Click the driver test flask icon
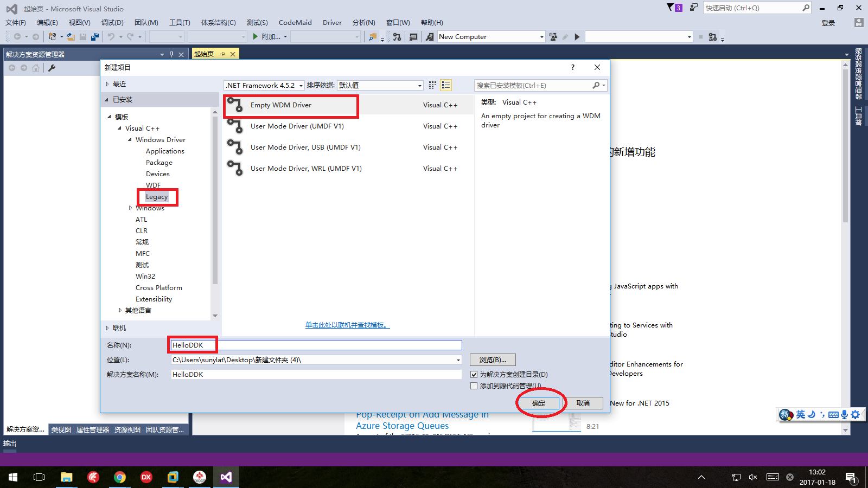The width and height of the screenshot is (868, 488). 553,37
